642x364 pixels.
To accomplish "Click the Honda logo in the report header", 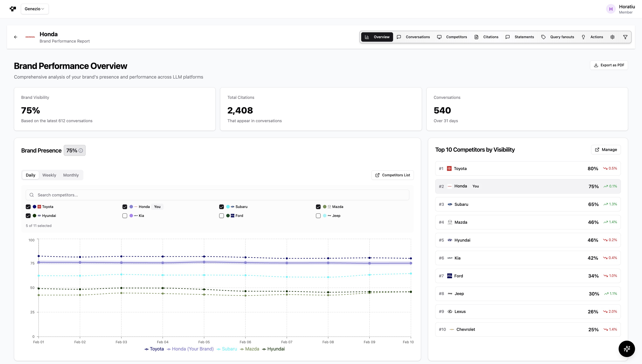I will [x=30, y=37].
